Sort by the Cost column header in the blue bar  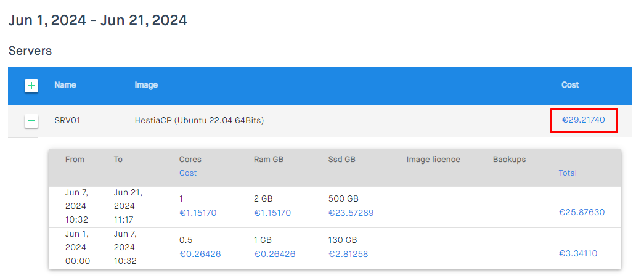(x=570, y=84)
